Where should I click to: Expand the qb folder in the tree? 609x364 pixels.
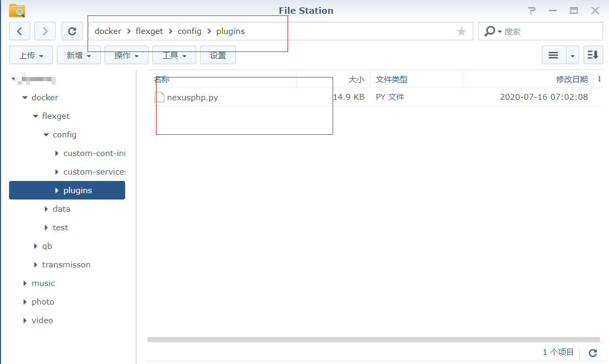point(35,246)
